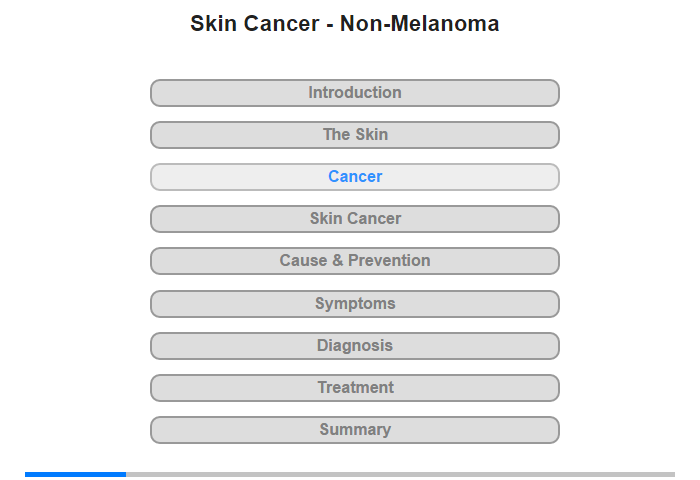Click the blue filled part of progress bar
Viewport: 700px width, 480px height.
[75, 474]
